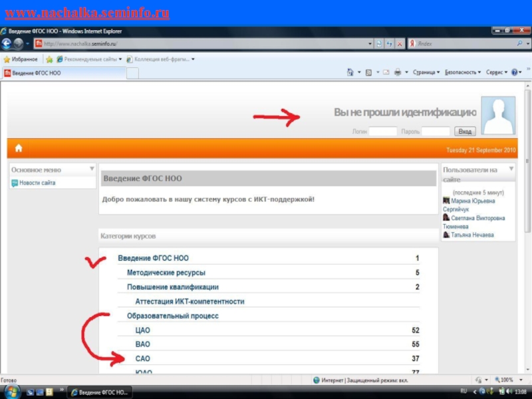The width and height of the screenshot is (532, 399).
Task: Click the Вход login button
Action: pyautogui.click(x=465, y=131)
